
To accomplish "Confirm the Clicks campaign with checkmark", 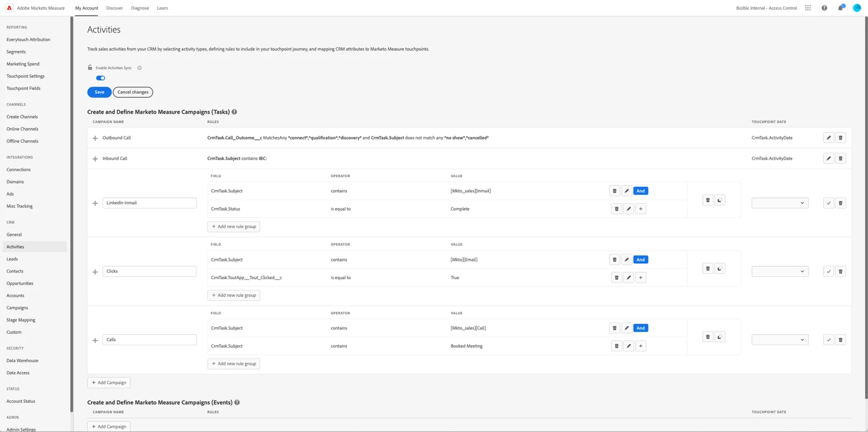I will pos(829,272).
